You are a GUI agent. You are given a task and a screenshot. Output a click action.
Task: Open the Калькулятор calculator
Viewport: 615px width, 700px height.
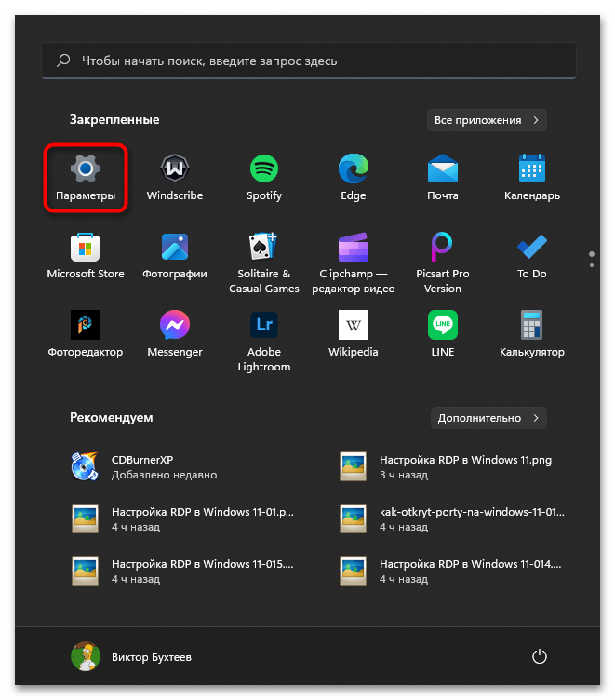[531, 334]
